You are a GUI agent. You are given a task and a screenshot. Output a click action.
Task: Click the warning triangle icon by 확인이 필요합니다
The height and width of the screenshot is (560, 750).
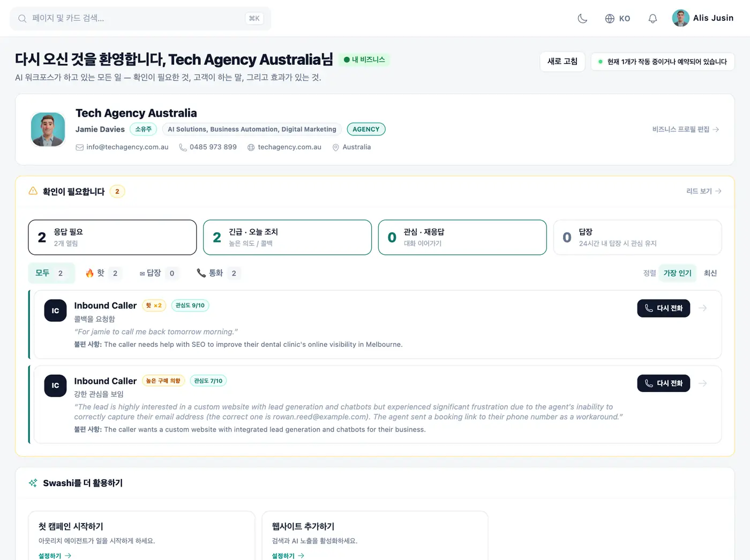pos(33,191)
